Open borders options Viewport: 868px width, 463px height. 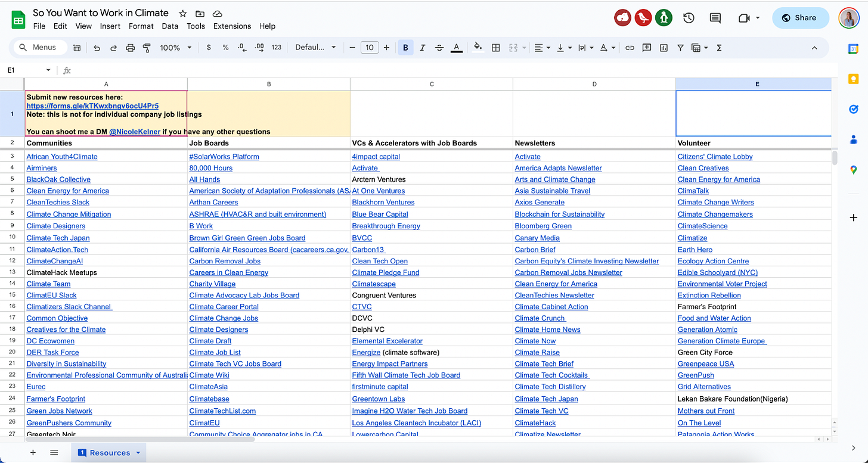point(495,48)
